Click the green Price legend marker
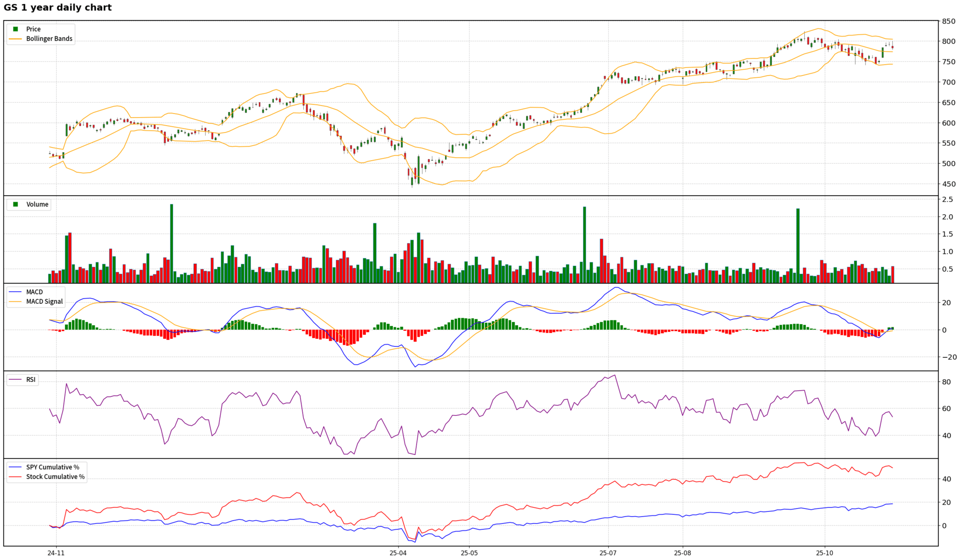Viewport: 961px width, 560px height. 16,29
